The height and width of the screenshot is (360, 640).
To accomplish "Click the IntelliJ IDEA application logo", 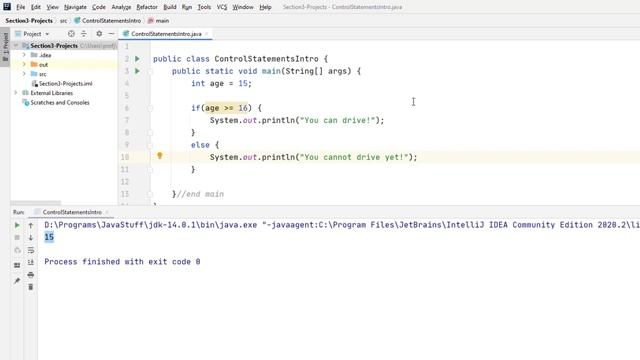I will pyautogui.click(x=7, y=7).
